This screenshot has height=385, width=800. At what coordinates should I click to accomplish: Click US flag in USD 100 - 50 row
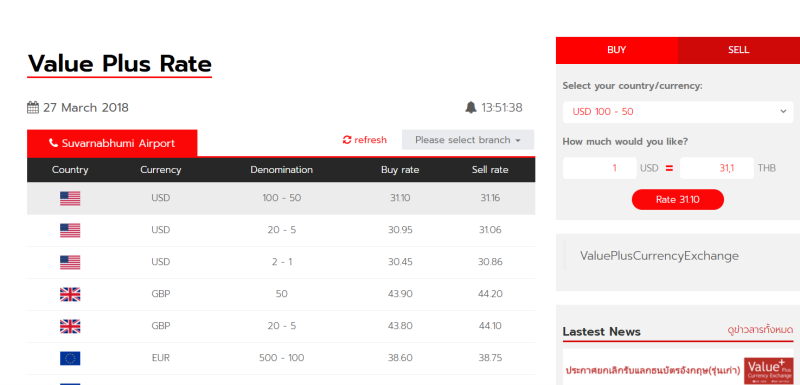[70, 198]
